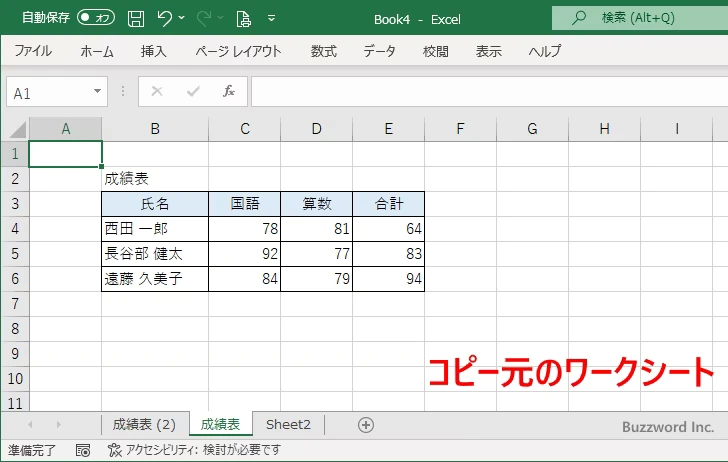Click the macro recording icon in status bar
This screenshot has width=728, height=462.
(x=83, y=450)
